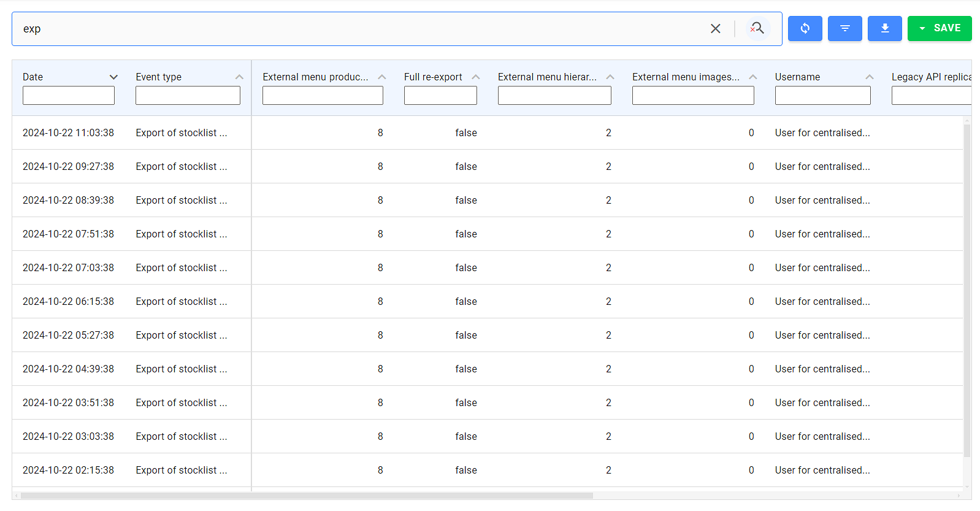Click the blue refresh button
The width and height of the screenshot is (980, 511).
805,28
